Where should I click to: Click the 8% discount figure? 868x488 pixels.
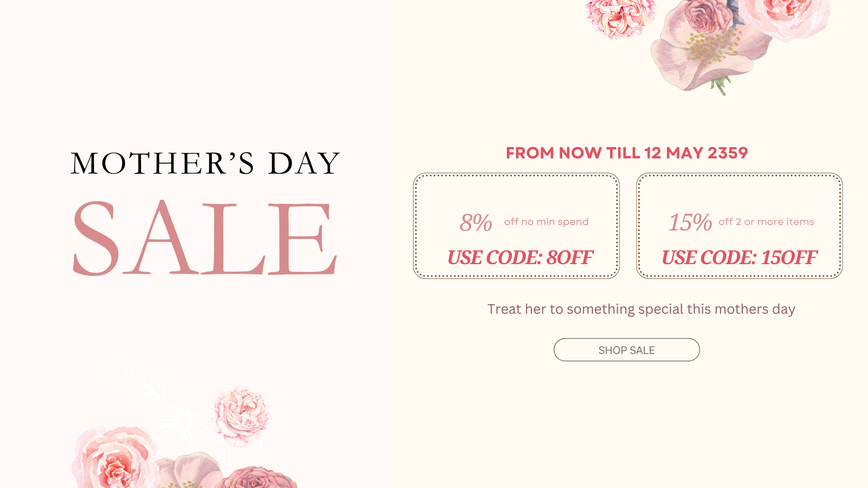[x=476, y=222]
